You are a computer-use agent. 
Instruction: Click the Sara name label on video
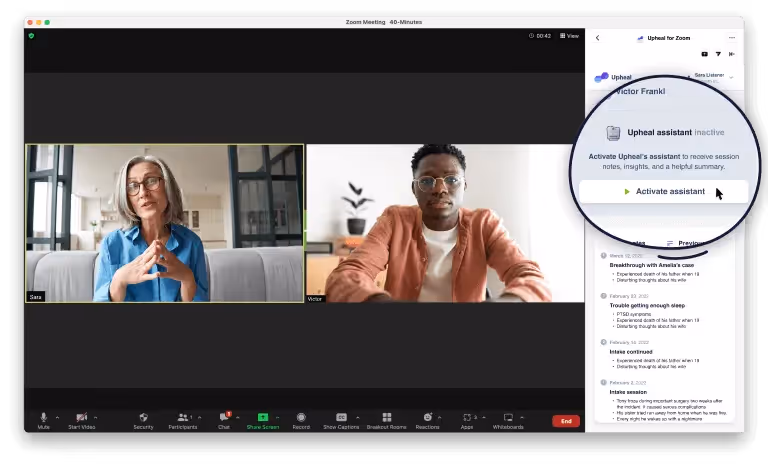pyautogui.click(x=35, y=297)
